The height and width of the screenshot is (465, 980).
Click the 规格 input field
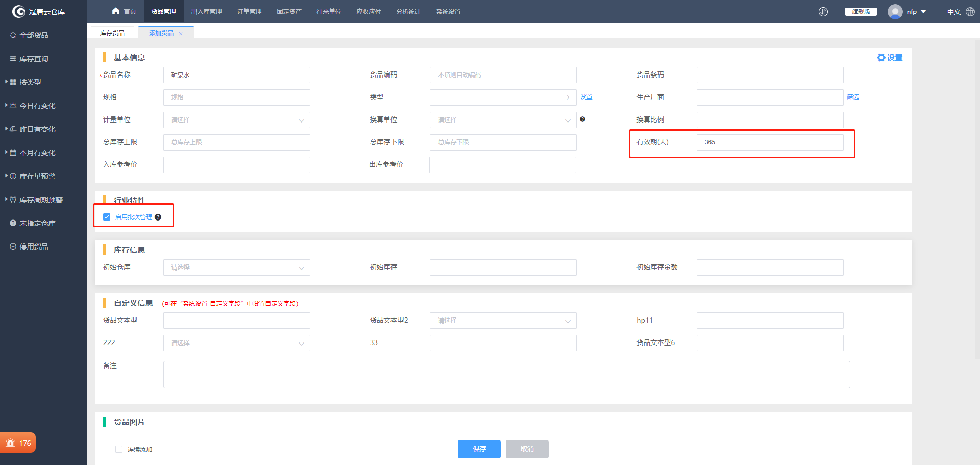tap(237, 97)
